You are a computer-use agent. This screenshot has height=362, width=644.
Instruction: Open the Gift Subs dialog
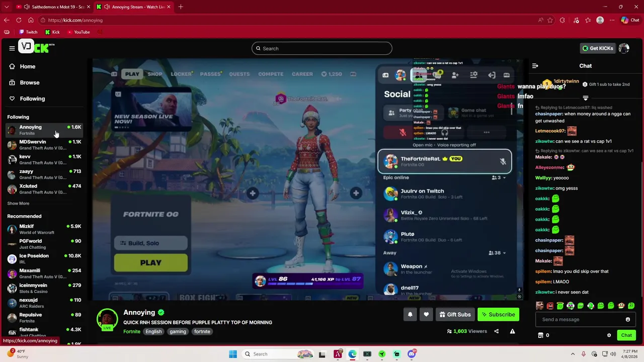[x=455, y=315]
